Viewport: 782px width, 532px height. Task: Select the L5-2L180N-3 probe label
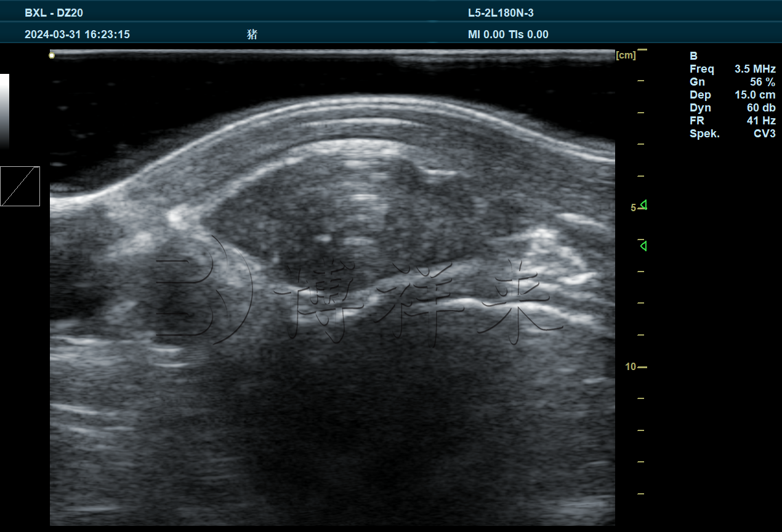pyautogui.click(x=501, y=13)
